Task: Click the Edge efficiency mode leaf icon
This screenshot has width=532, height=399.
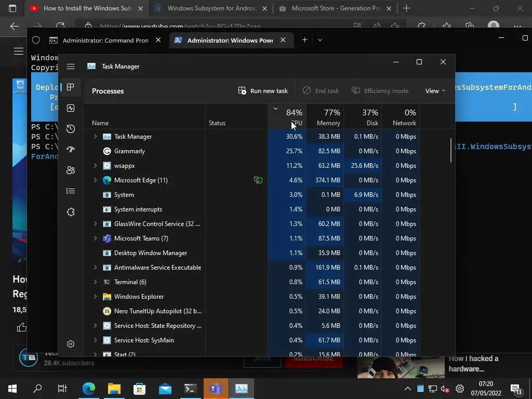Action: click(x=258, y=180)
